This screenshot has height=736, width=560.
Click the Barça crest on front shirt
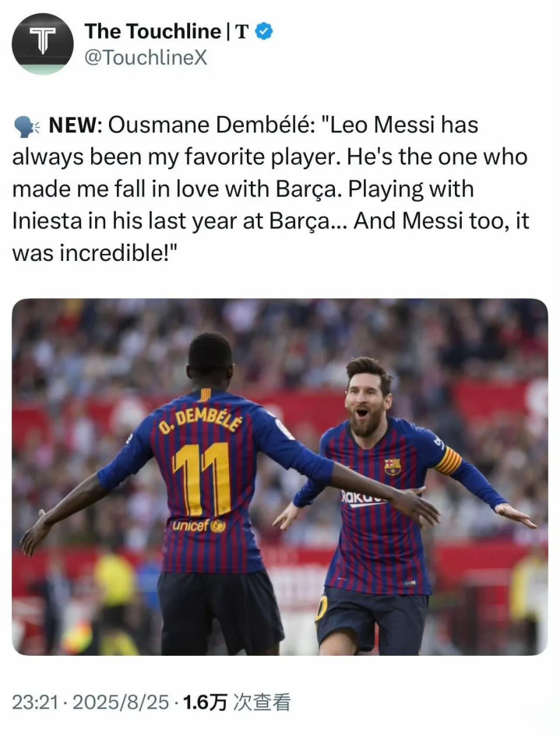393,466
